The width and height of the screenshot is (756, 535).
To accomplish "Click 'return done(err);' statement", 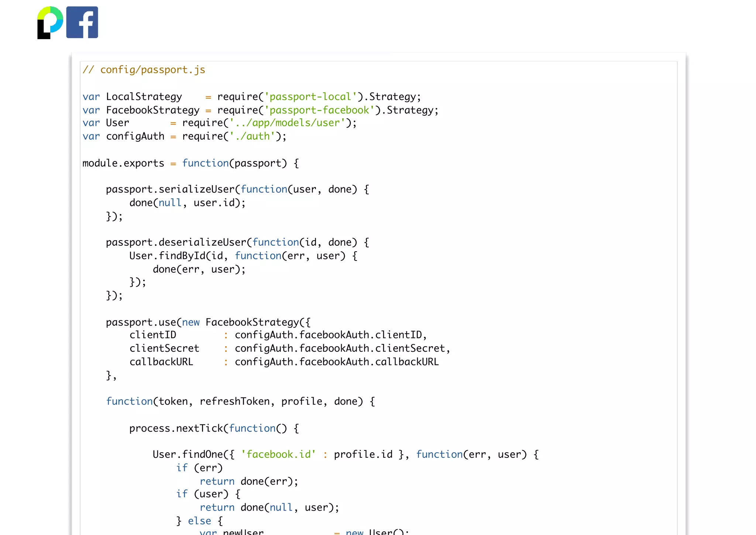I will point(248,481).
